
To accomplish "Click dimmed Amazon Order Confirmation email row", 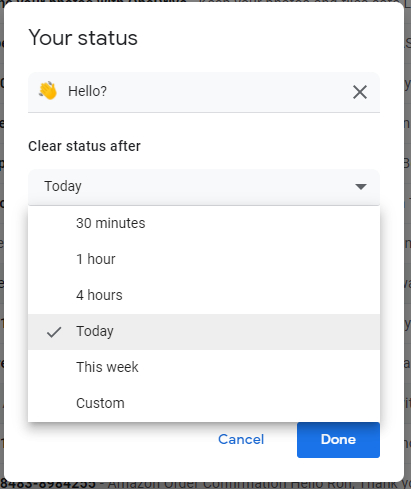I will [205, 485].
